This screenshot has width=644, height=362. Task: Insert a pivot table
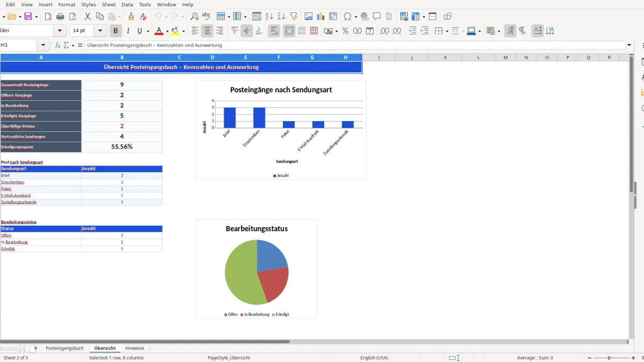[x=333, y=17]
